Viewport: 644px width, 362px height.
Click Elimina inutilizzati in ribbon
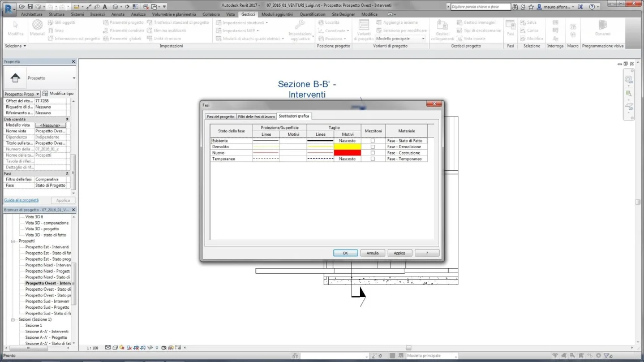(x=166, y=31)
